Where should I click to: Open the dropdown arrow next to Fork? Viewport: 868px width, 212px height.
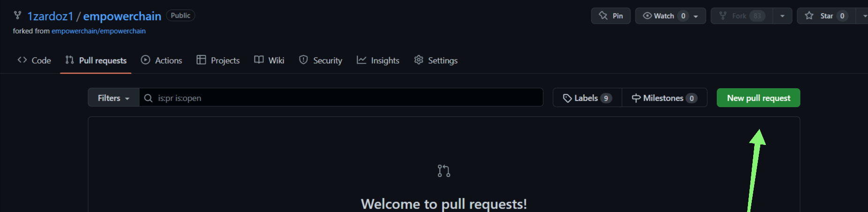(782, 16)
